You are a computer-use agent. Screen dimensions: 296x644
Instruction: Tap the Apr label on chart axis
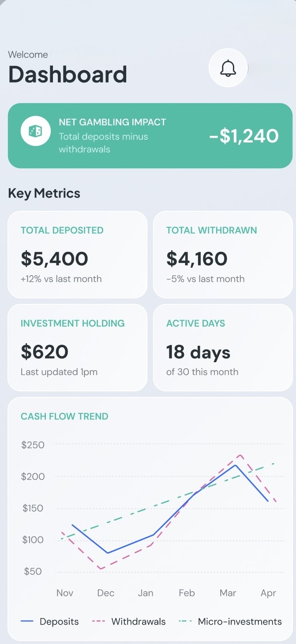click(x=268, y=593)
